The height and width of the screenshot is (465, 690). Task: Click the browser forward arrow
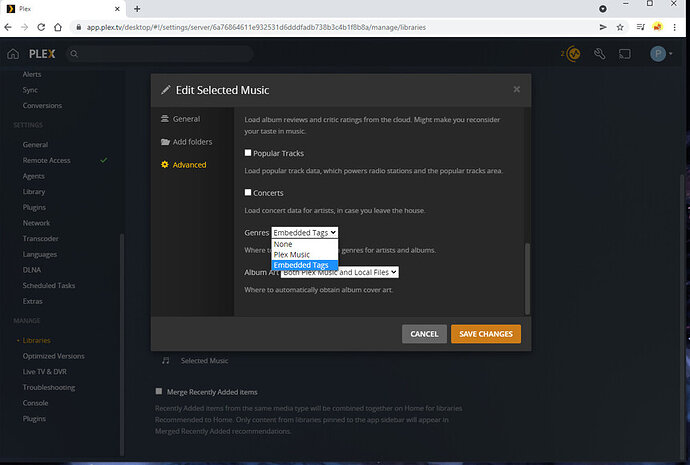point(24,27)
